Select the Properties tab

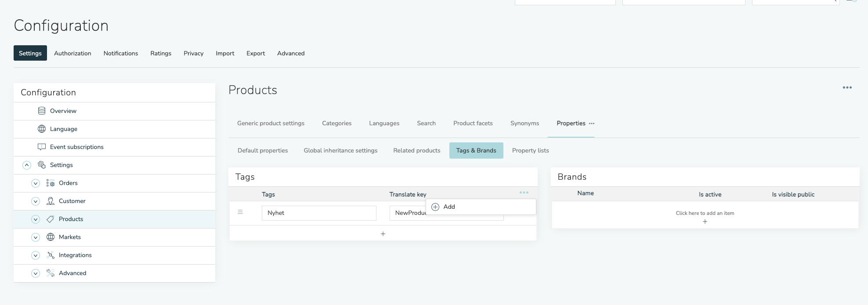pos(571,123)
